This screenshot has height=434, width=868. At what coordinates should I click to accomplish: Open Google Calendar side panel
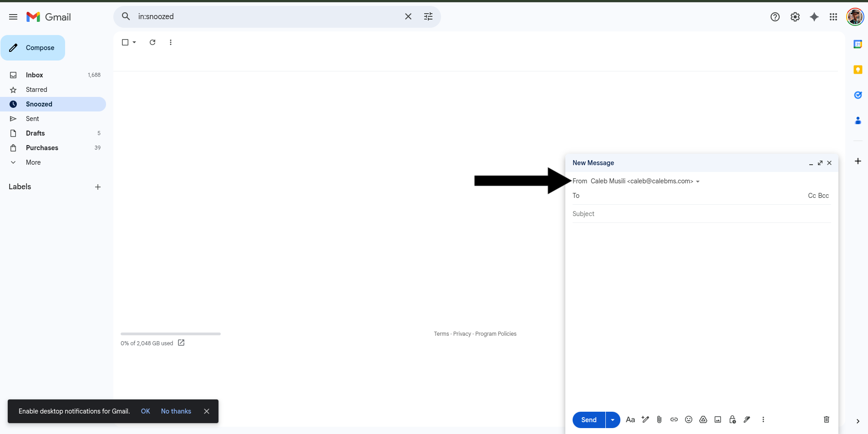858,44
